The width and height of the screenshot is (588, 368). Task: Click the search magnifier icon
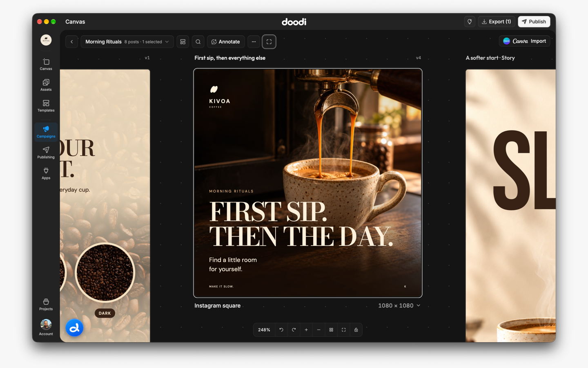pyautogui.click(x=198, y=42)
